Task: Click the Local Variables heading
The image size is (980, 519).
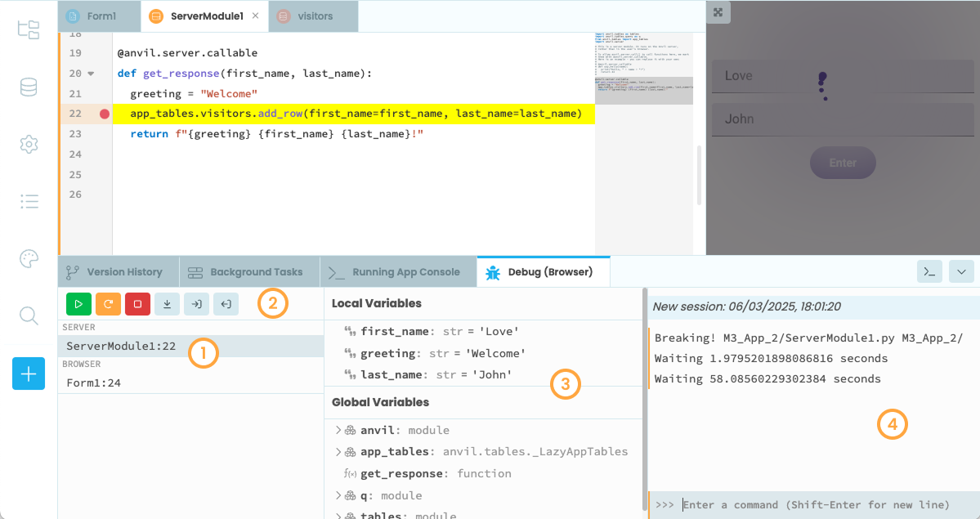Action: click(x=376, y=303)
